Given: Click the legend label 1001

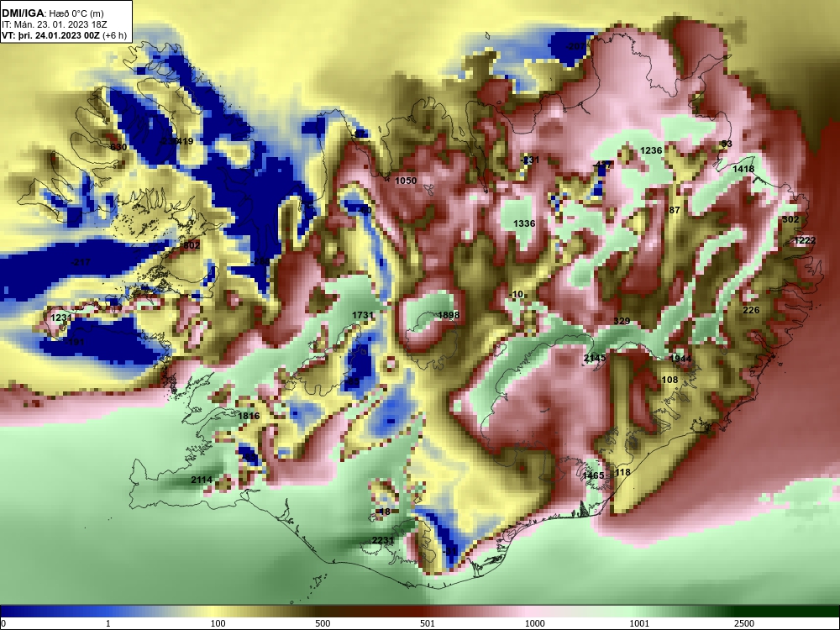Looking at the screenshot, I should [x=639, y=623].
